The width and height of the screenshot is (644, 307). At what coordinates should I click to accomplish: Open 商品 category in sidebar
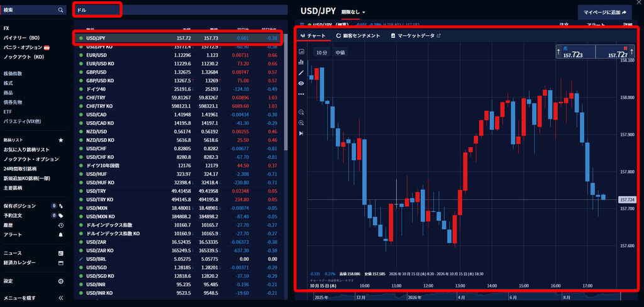pos(8,92)
